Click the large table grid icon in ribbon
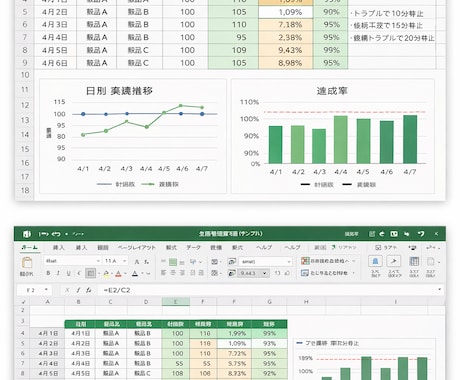This screenshot has width=460, height=380. 414,262
